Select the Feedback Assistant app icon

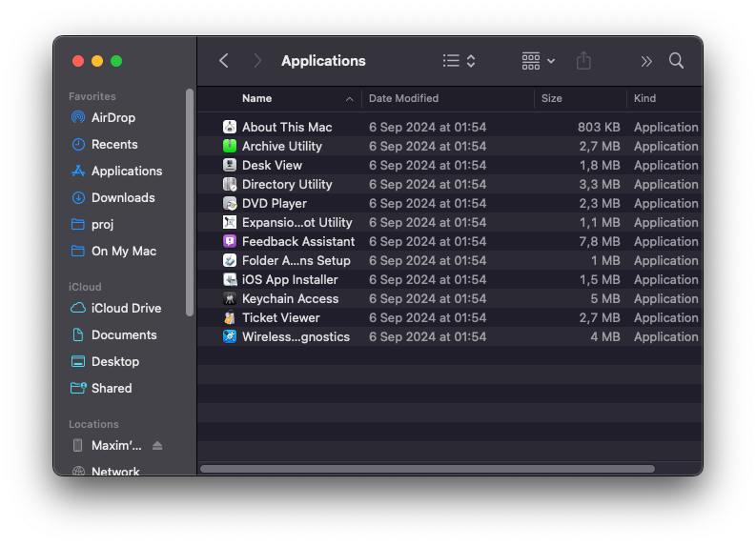click(x=230, y=241)
